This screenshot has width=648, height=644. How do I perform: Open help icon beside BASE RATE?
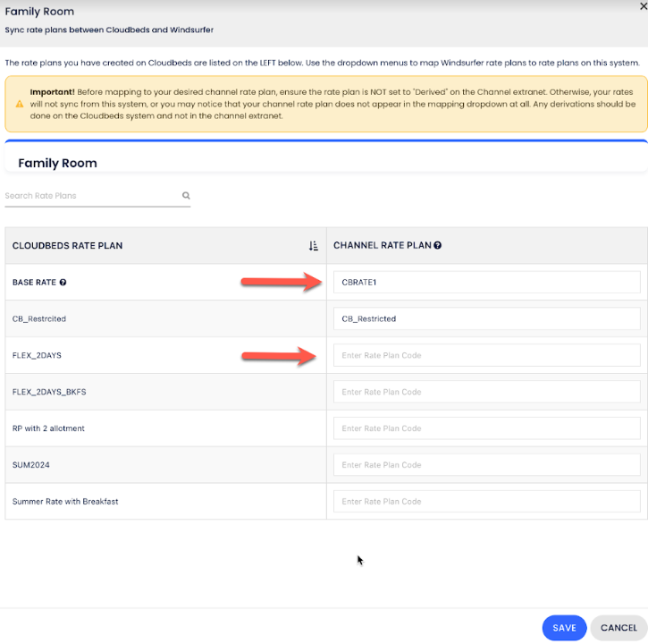click(x=63, y=283)
